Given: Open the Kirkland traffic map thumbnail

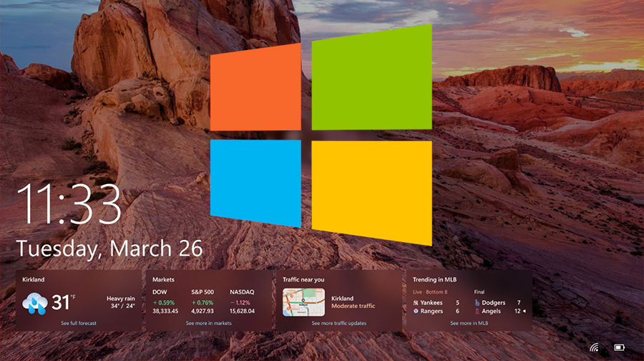Looking at the screenshot, I should click(x=303, y=302).
